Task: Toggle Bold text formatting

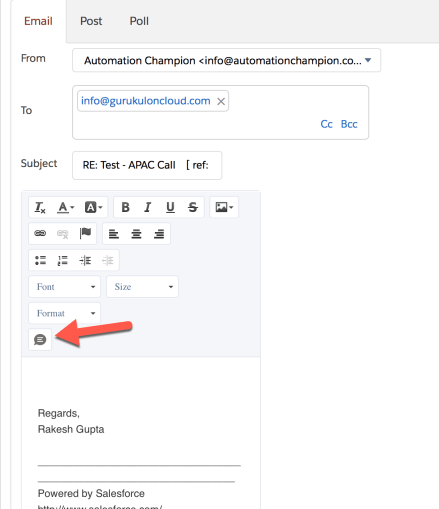Action: (x=125, y=207)
